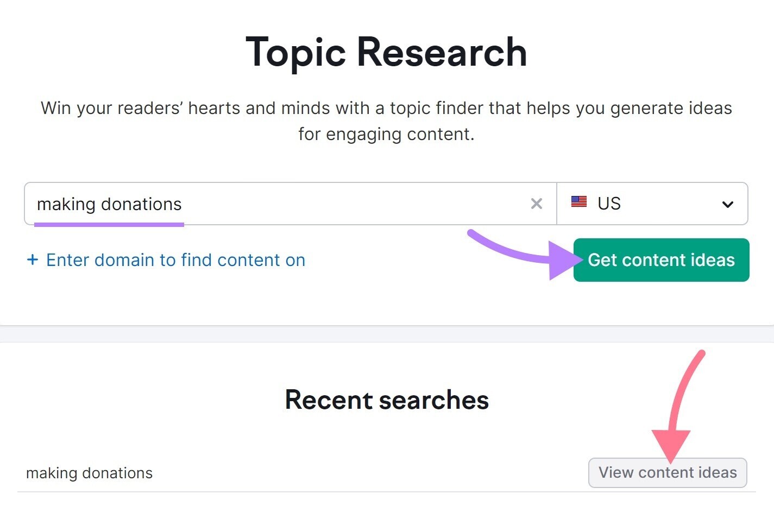
Task: Click the plus icon beside Enter domain
Action: tap(33, 260)
